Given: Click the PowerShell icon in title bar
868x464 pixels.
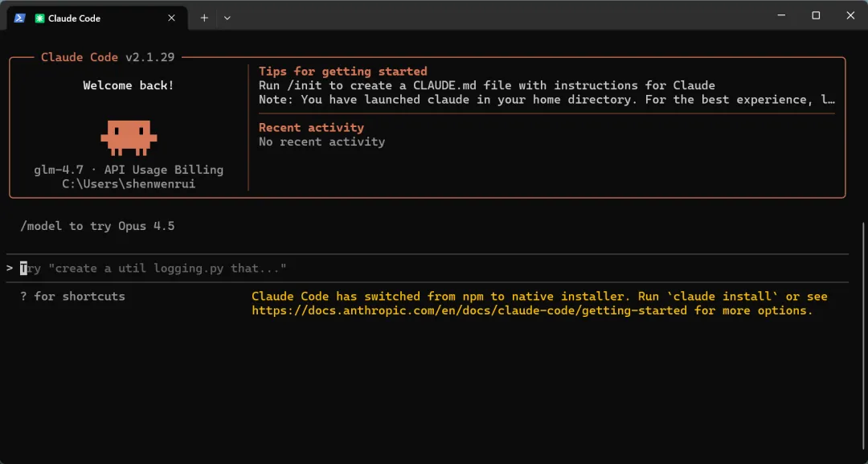Looking at the screenshot, I should [x=20, y=18].
